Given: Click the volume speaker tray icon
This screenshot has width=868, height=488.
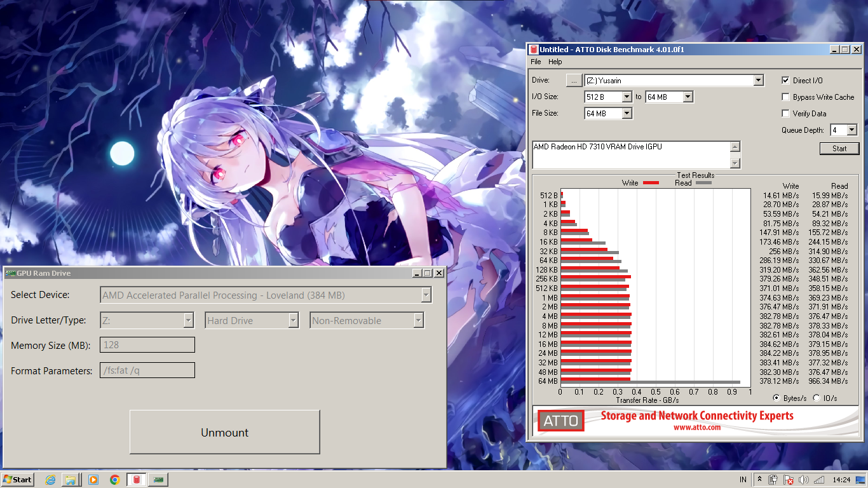Looking at the screenshot, I should tap(804, 480).
